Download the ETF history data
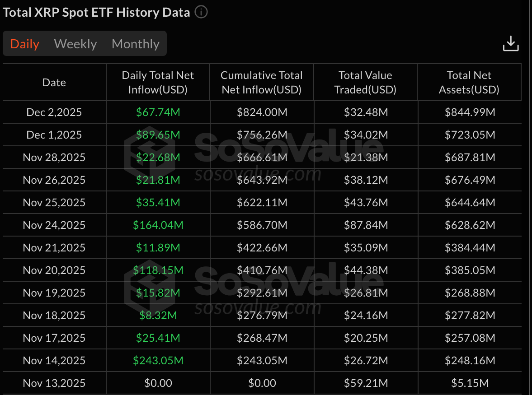The height and width of the screenshot is (395, 532). (511, 44)
